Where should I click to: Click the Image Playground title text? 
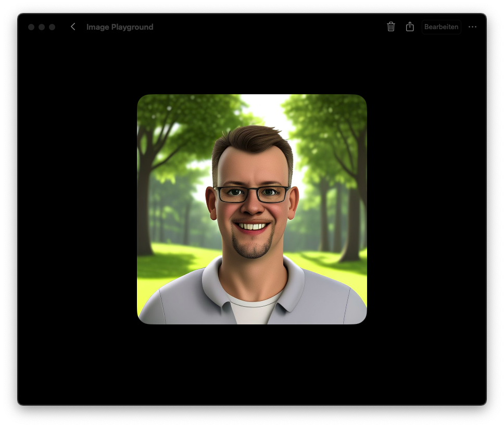120,27
